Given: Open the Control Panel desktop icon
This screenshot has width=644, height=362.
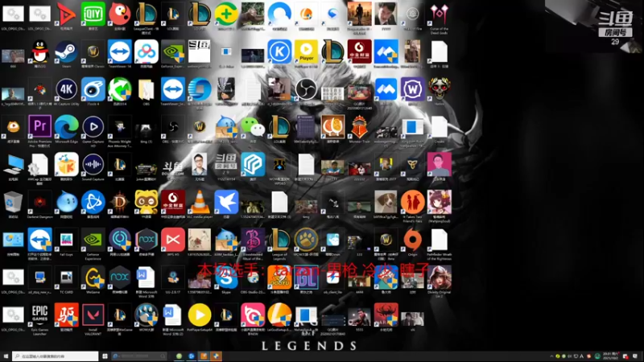Looking at the screenshot, I should (13, 240).
